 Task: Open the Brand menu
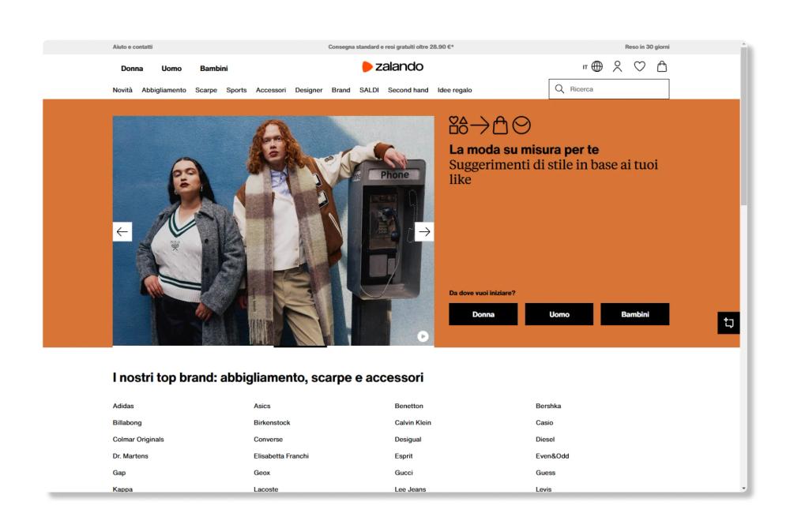point(340,90)
